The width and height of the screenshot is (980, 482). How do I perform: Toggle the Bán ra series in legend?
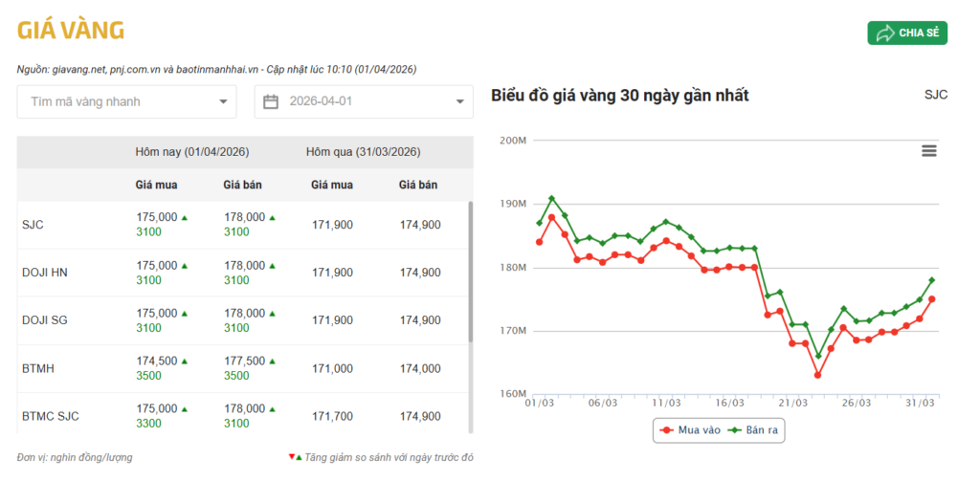tap(754, 431)
